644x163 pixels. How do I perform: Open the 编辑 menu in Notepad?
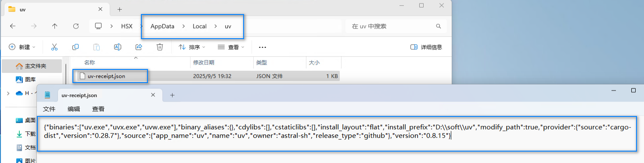(74, 109)
